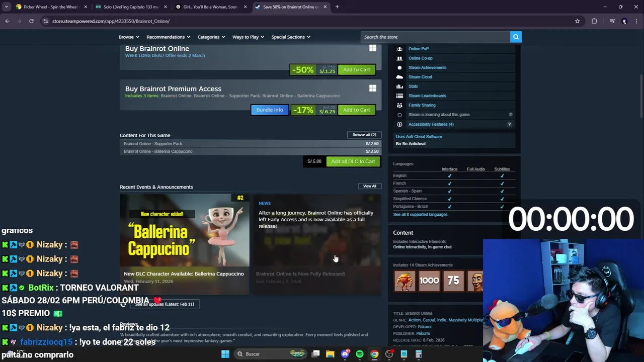Screen dimensions: 644x362
Task: Click the Online Co-op people icon
Action: (399, 58)
